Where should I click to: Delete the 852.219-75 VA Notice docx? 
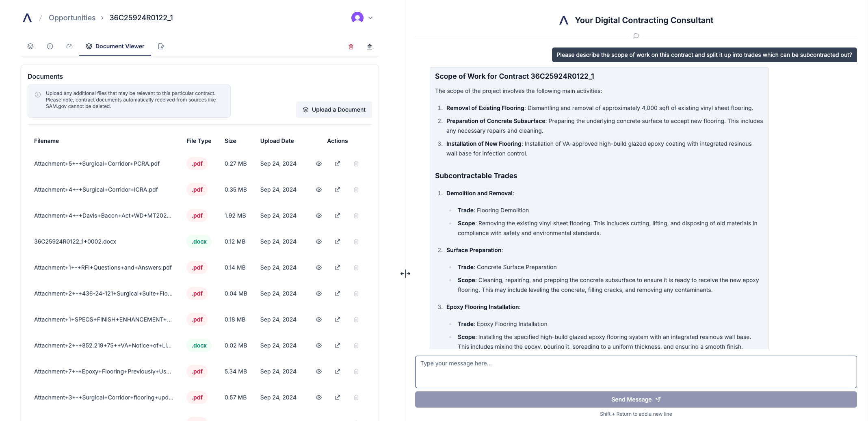356,345
